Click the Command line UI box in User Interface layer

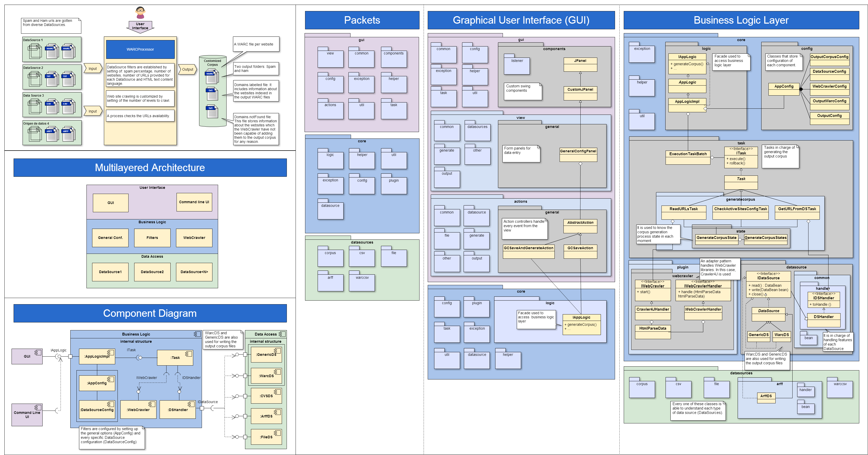point(194,202)
